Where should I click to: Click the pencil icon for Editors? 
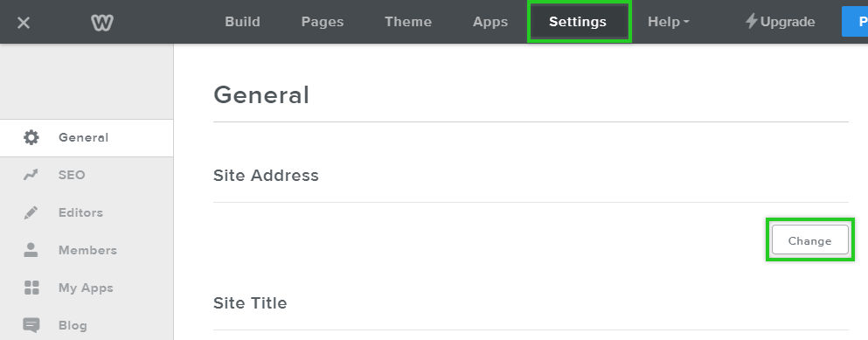[x=31, y=212]
